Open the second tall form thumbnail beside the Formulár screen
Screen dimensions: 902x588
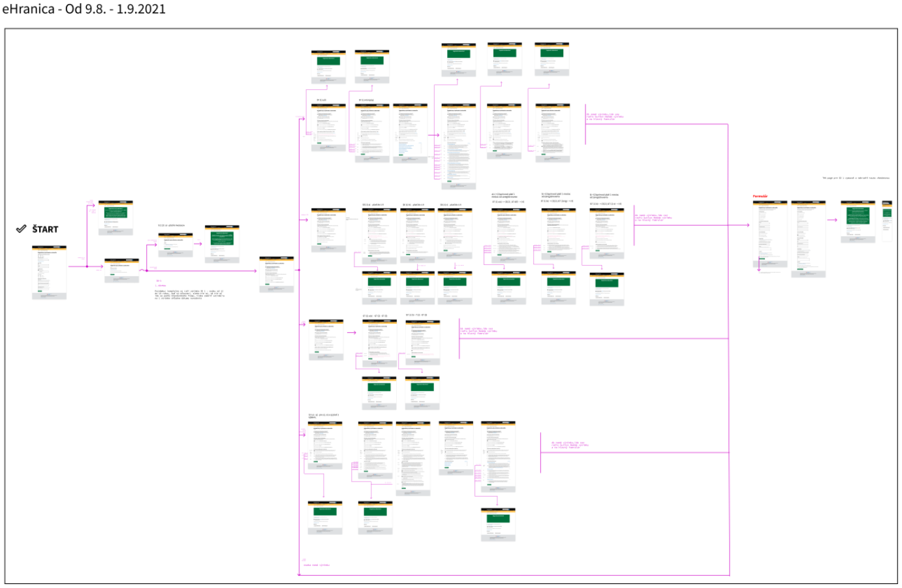[x=809, y=239]
